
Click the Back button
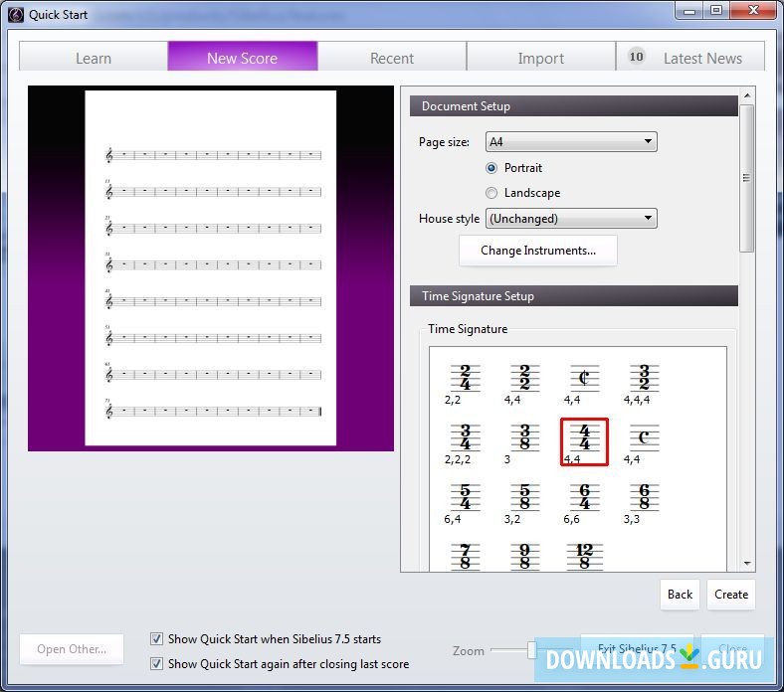coord(680,595)
